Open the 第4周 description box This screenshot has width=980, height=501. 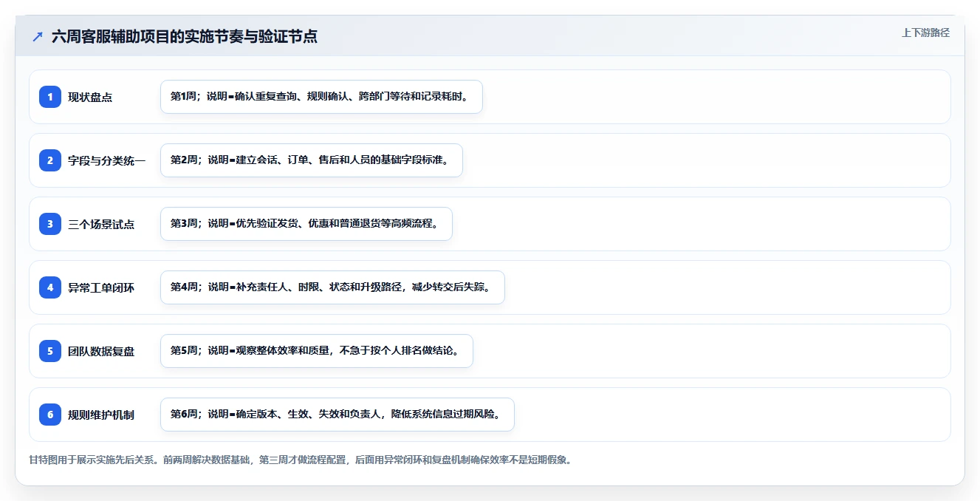[332, 287]
